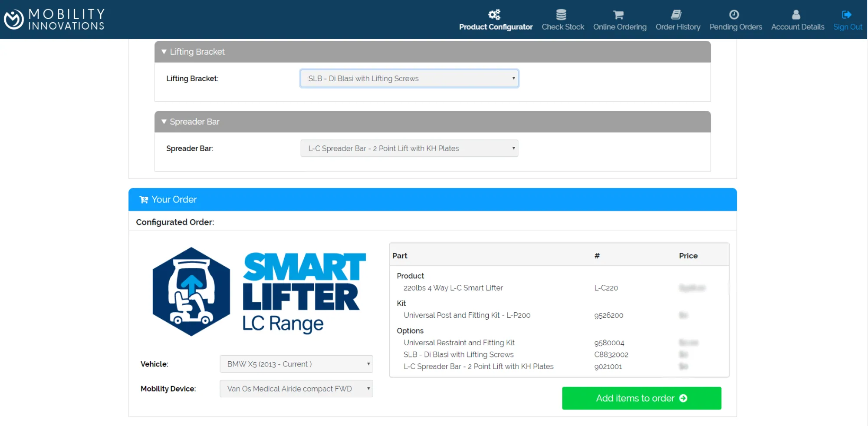The height and width of the screenshot is (426, 868).
Task: Click the Your Order cart icon
Action: point(144,200)
